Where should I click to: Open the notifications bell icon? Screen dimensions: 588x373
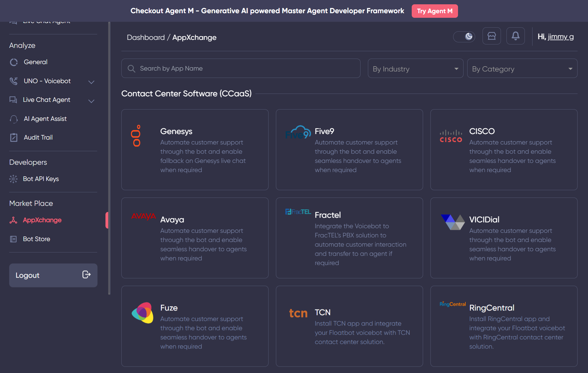pos(516,36)
